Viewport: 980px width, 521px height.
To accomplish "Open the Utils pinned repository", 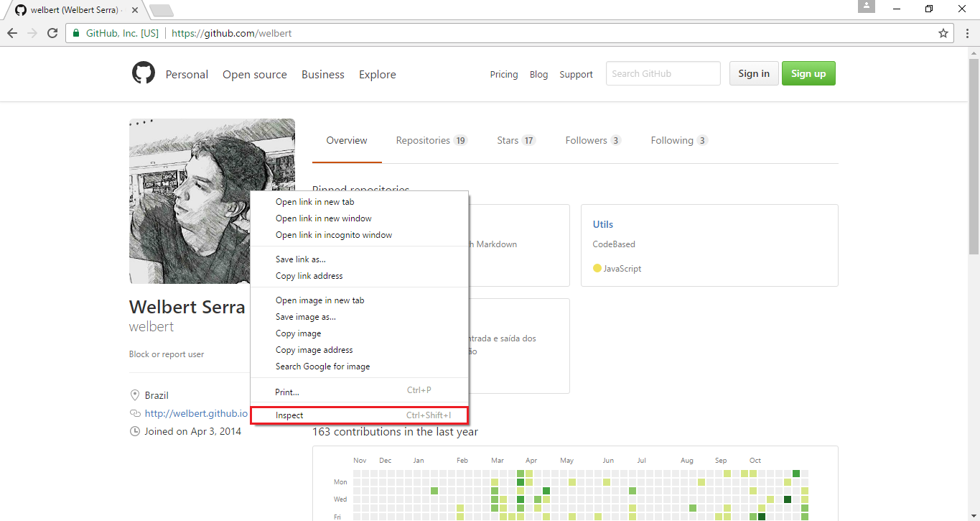I will pos(603,224).
